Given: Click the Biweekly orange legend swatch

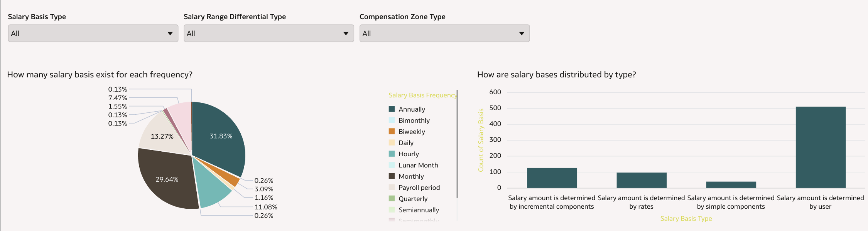Looking at the screenshot, I should (392, 131).
